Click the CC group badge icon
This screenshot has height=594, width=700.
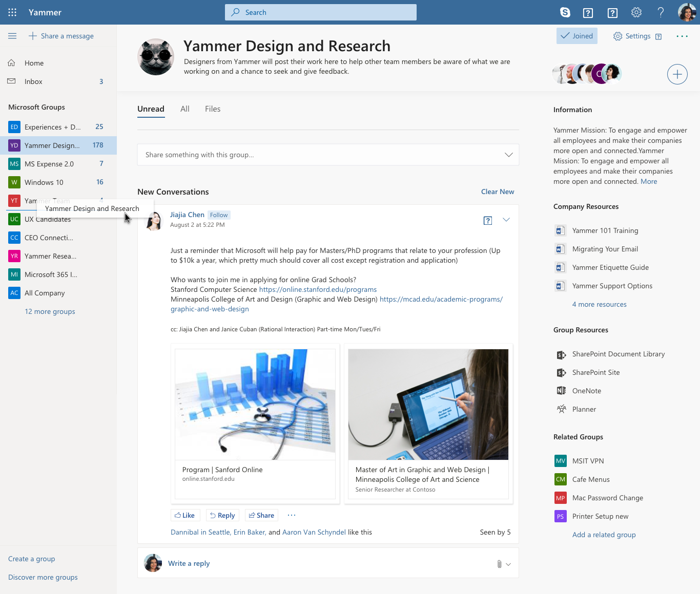click(14, 238)
